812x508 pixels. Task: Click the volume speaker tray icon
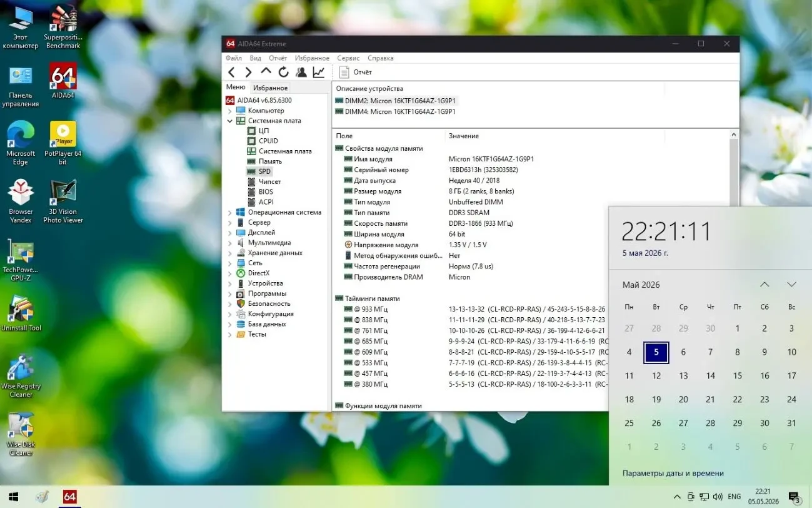click(718, 497)
